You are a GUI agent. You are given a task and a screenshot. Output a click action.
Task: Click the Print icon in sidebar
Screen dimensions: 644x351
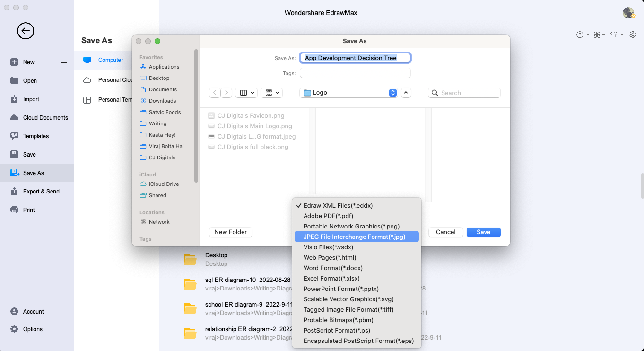(x=14, y=210)
